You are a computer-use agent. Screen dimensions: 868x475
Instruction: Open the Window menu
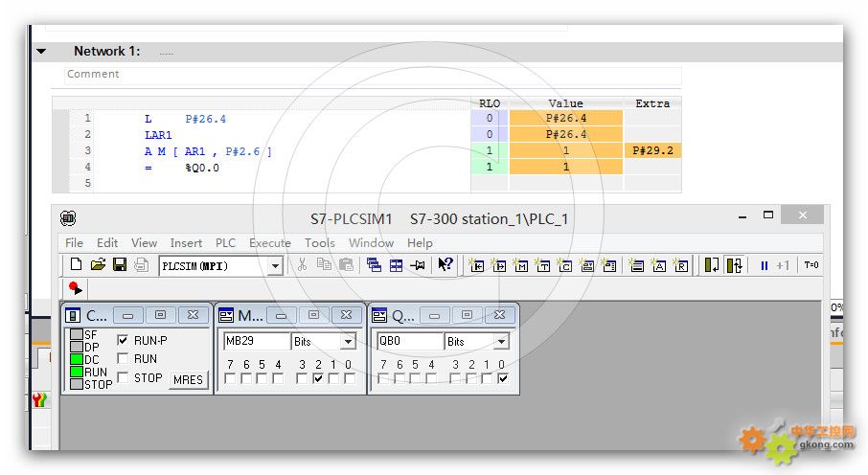tap(371, 242)
